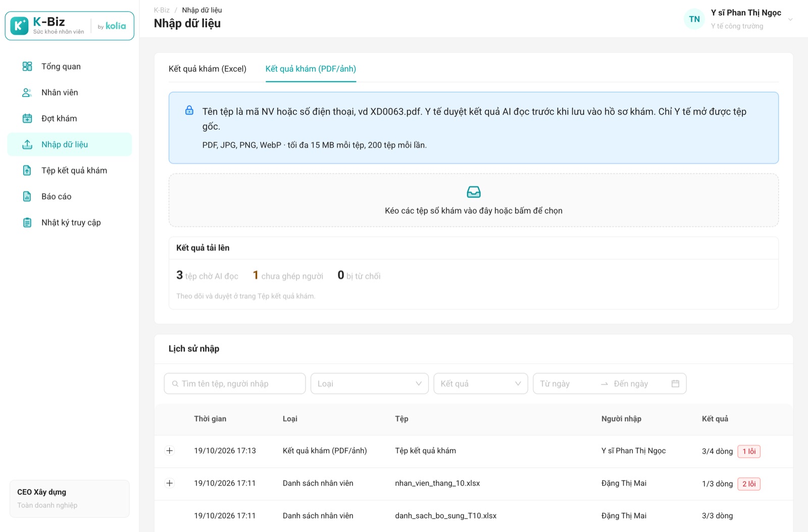The height and width of the screenshot is (532, 808).
Task: Select the Kết quả khám (PDF/ảnh) tab
Action: click(311, 69)
